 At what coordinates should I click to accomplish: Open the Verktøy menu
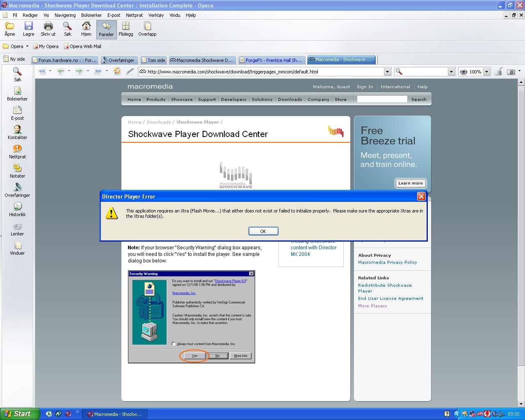click(x=156, y=15)
